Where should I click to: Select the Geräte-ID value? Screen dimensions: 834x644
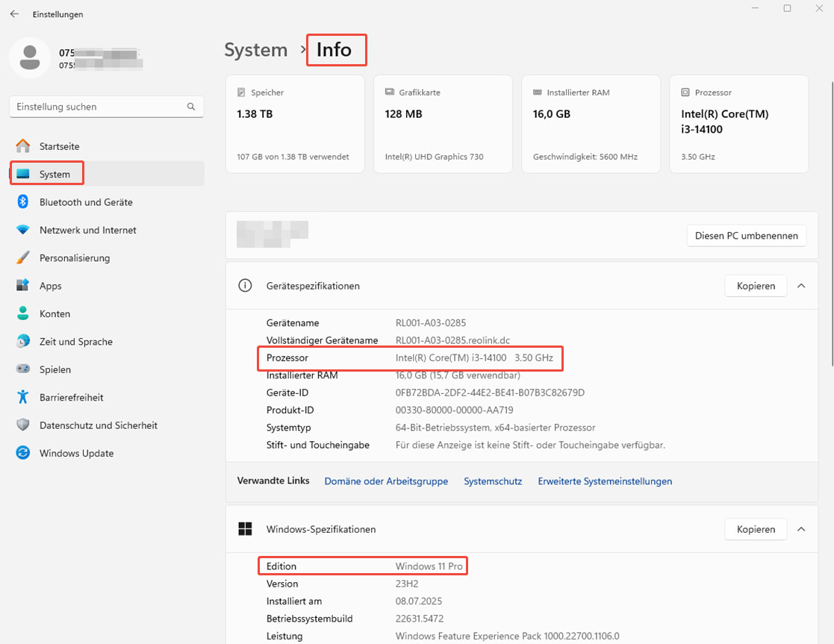pos(490,393)
